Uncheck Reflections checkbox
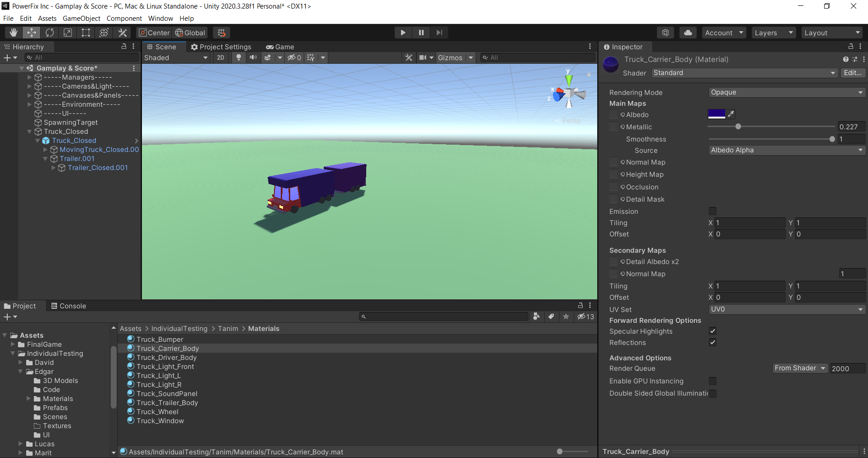The image size is (868, 458). point(712,342)
